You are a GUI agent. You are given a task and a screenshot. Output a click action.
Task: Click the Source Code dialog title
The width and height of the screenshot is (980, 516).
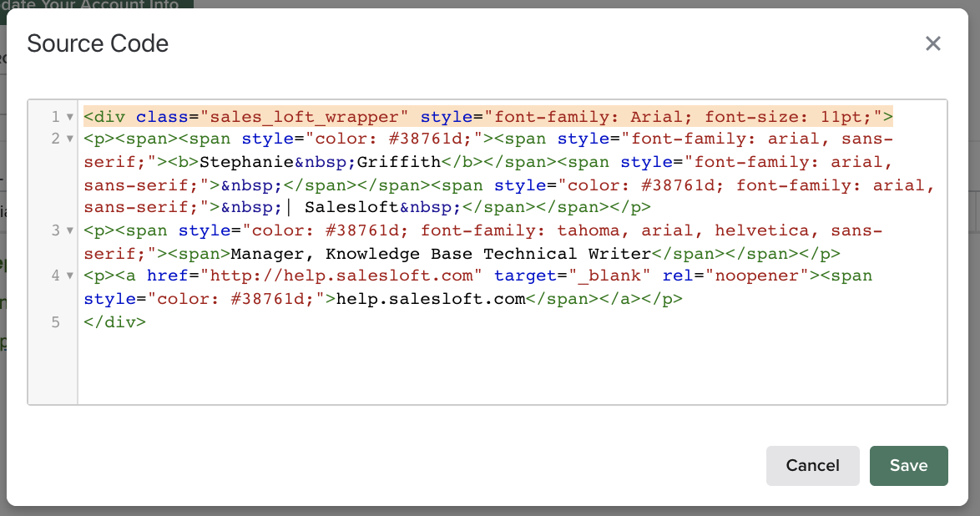[x=97, y=43]
